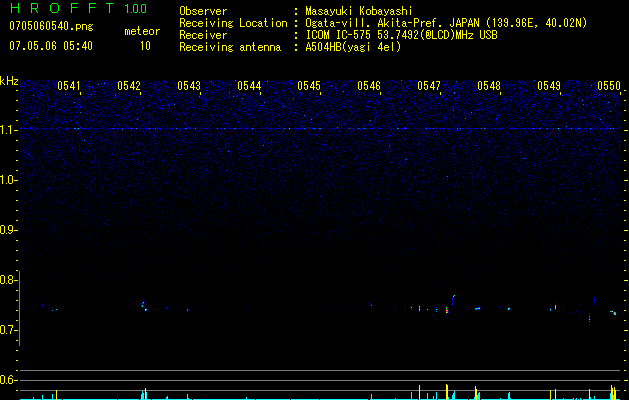Click the 0545 time marker
This screenshot has width=629, height=400.
pyautogui.click(x=309, y=86)
